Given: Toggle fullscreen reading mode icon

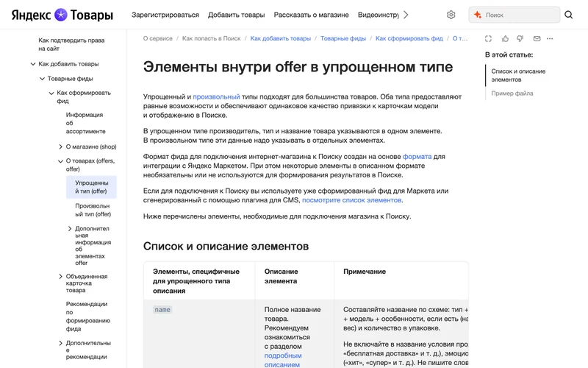Looking at the screenshot, I should click(488, 39).
